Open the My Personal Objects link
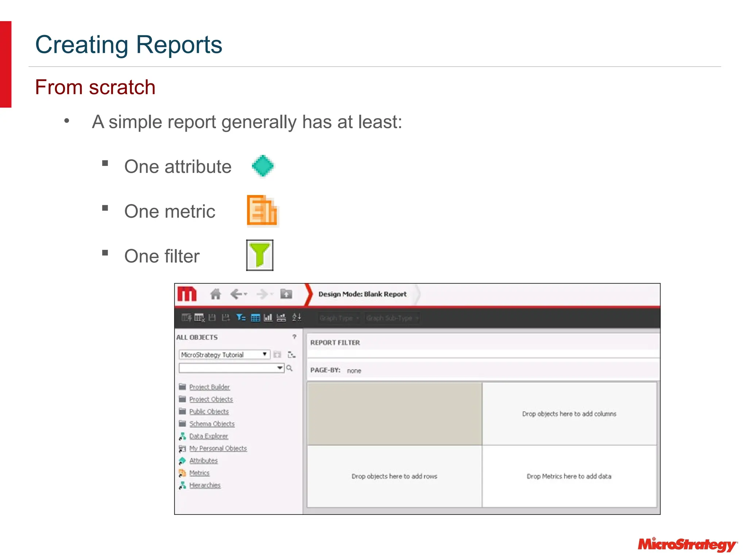 [218, 448]
